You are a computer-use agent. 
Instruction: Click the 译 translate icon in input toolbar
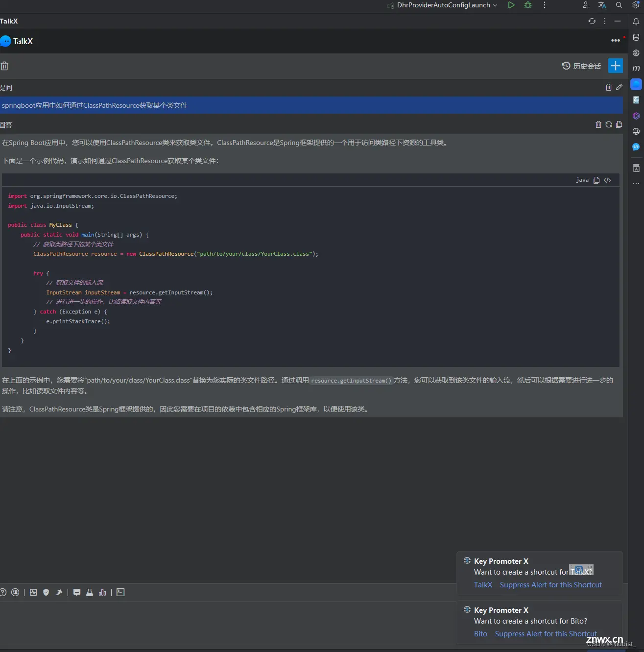tap(15, 592)
